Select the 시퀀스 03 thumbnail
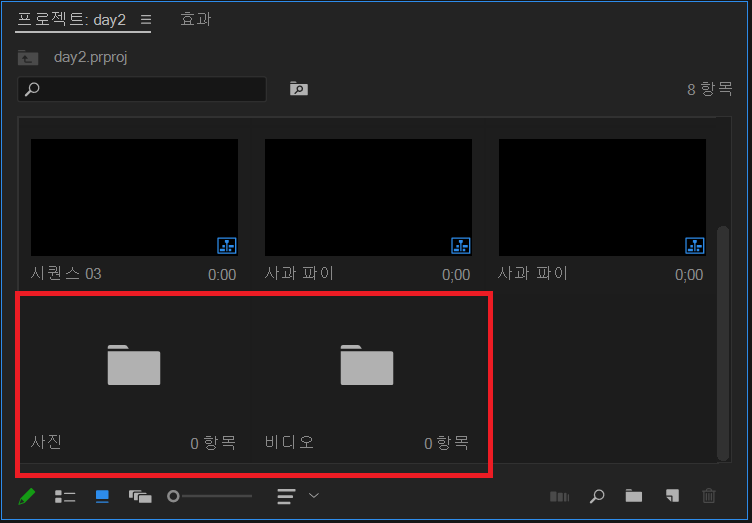 pos(134,198)
